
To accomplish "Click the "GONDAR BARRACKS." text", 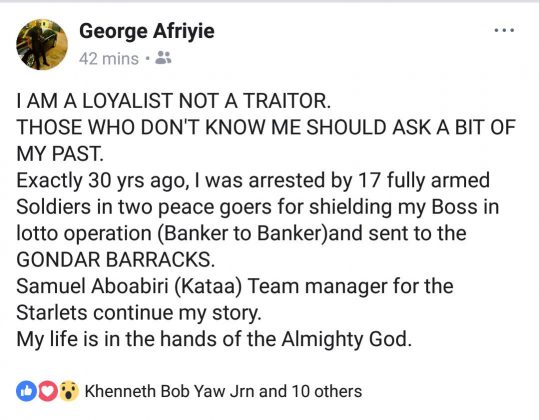I will coord(116,259).
